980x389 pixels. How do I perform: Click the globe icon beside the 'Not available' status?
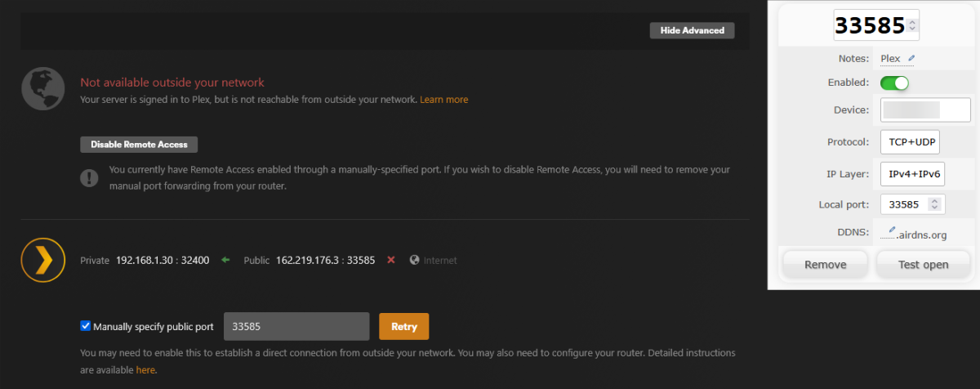coord(42,89)
